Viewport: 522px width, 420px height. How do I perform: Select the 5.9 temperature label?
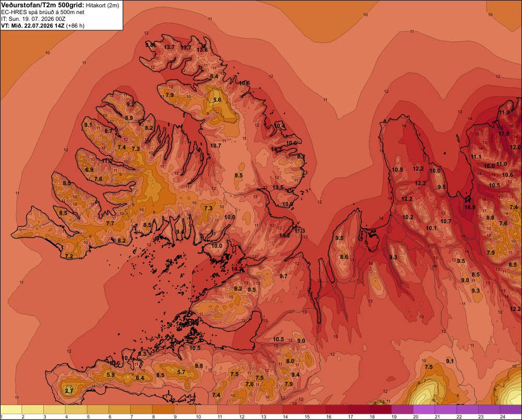tap(111, 375)
